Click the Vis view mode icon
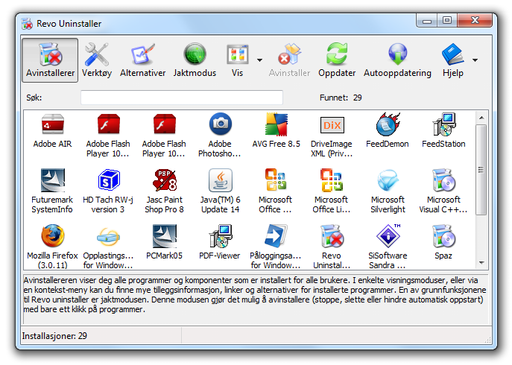The image size is (512, 365). click(x=237, y=54)
